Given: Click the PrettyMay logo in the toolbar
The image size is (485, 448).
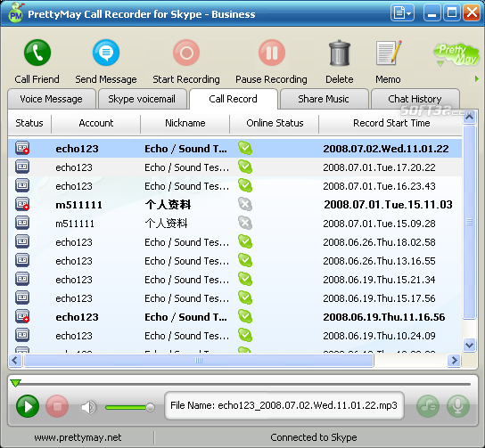Looking at the screenshot, I should point(456,54).
